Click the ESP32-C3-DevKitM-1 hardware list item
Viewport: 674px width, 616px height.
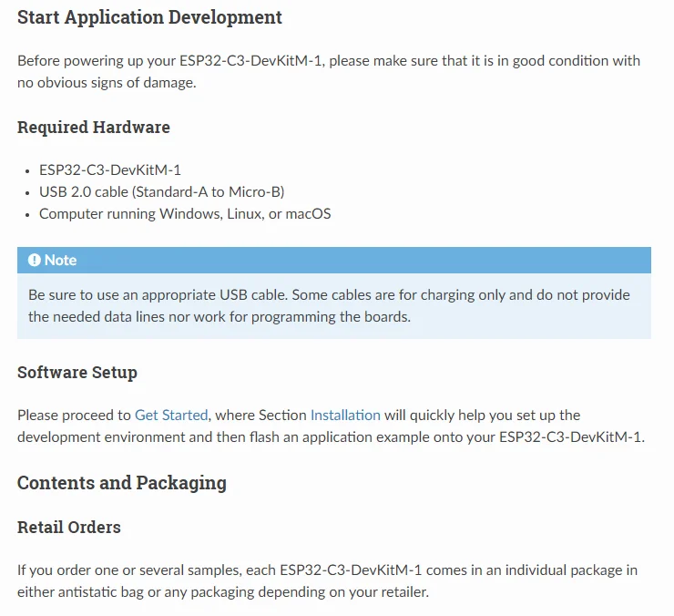110,170
